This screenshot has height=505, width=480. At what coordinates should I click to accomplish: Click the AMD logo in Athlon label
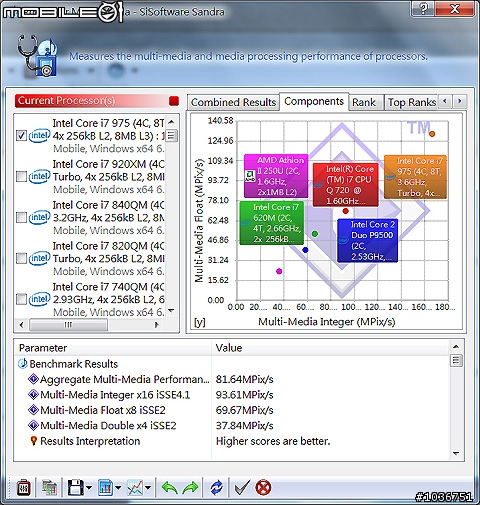point(250,176)
